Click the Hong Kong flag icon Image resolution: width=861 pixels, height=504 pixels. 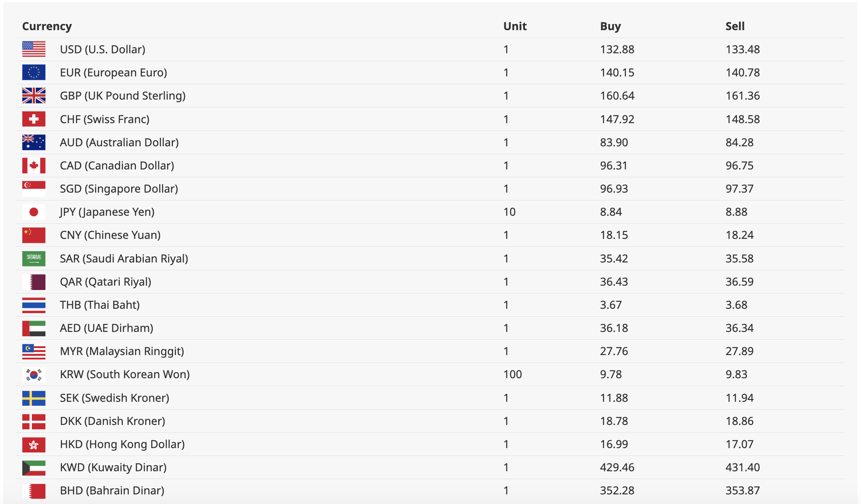[34, 444]
